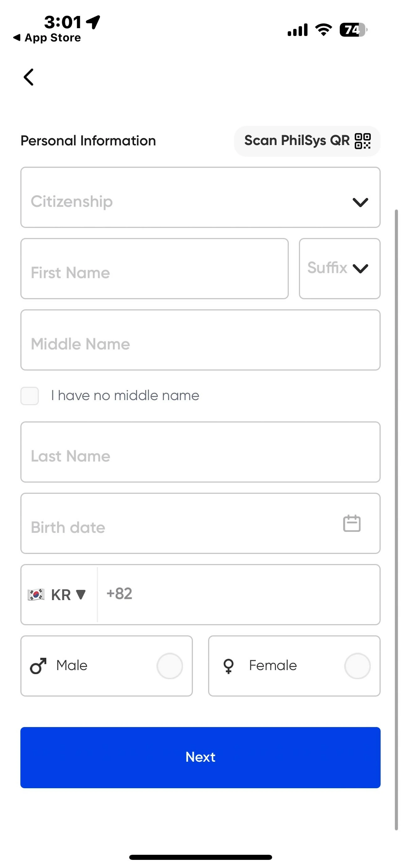Open the birth date calendar icon
Screen dimensions: 401x868
pos(352,523)
